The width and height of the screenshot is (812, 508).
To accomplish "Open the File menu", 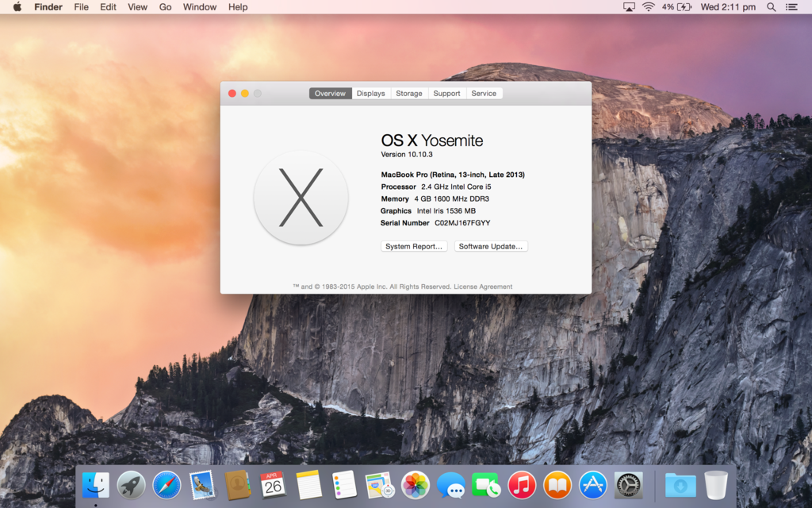I will click(x=81, y=6).
